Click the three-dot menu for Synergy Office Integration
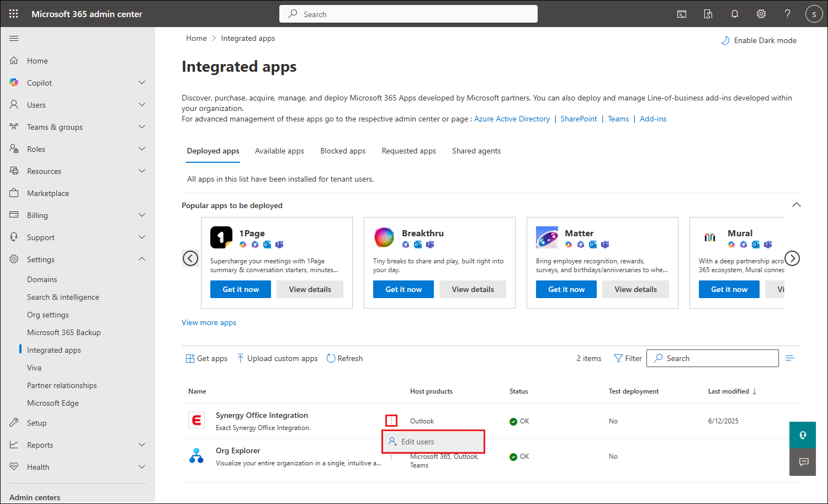 click(x=391, y=421)
